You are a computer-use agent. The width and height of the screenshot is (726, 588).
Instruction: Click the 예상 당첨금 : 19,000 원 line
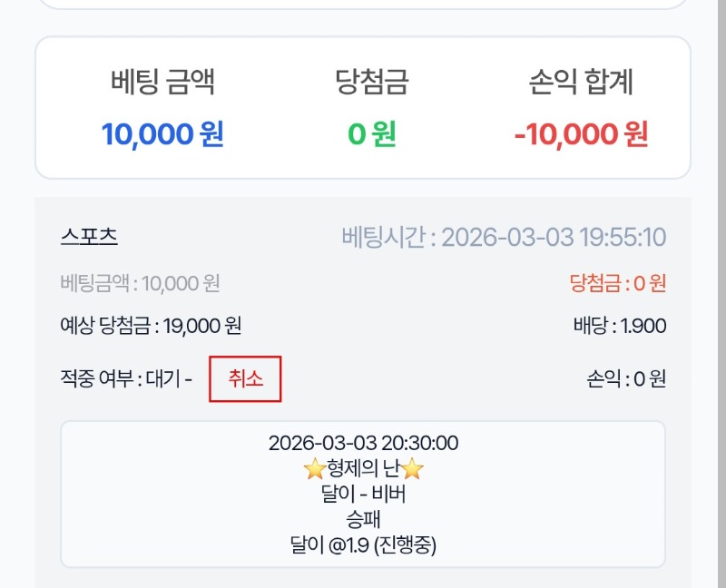[x=151, y=326]
